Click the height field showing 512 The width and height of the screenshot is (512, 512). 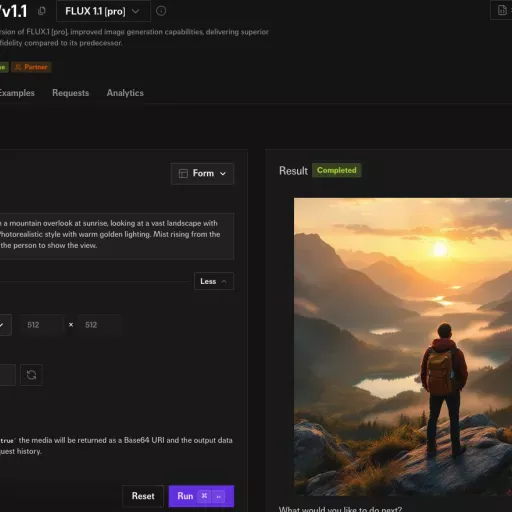tap(99, 325)
